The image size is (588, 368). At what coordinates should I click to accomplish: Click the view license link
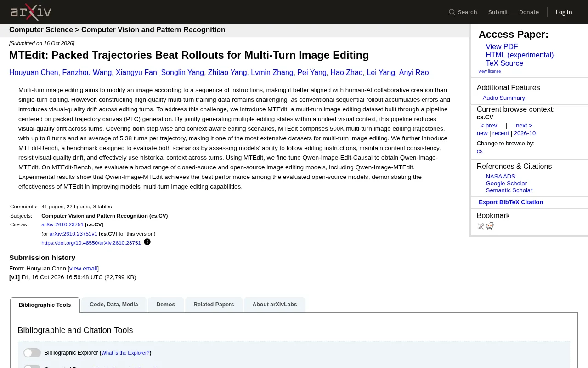coord(490,71)
